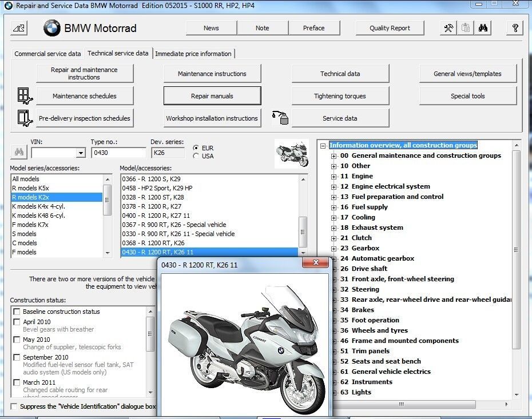Click the BMW Motorrad logo
The image size is (532, 419).
pyautogui.click(x=52, y=28)
